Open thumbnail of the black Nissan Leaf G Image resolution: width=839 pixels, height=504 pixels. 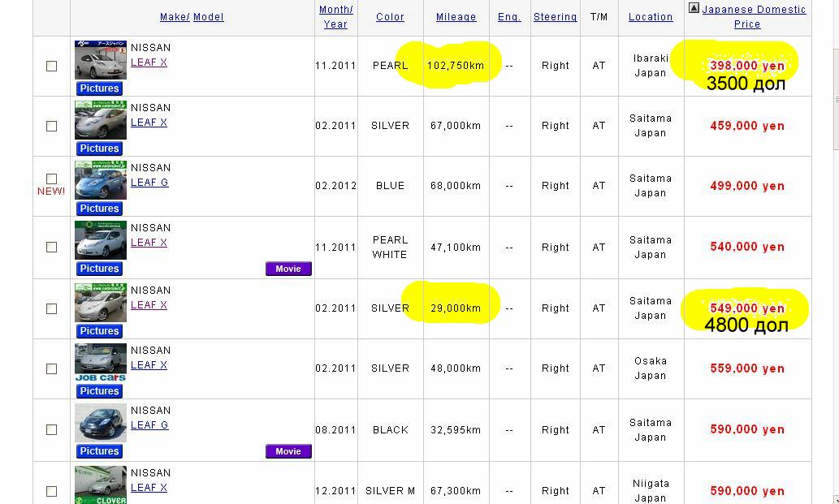(100, 423)
